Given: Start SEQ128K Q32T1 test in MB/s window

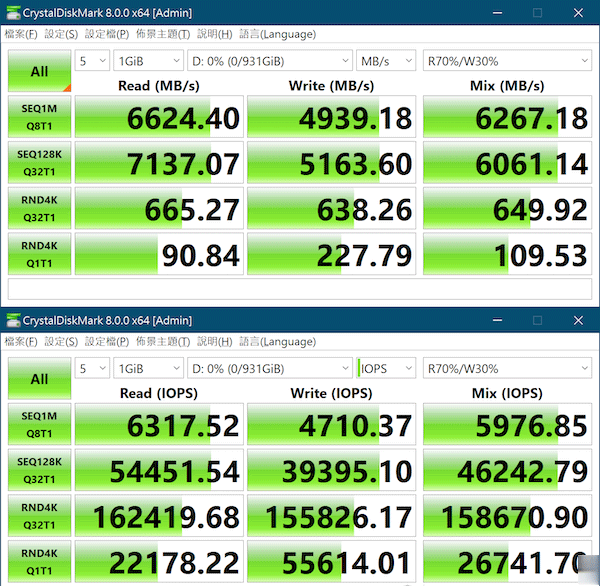Looking at the screenshot, I should [39, 163].
